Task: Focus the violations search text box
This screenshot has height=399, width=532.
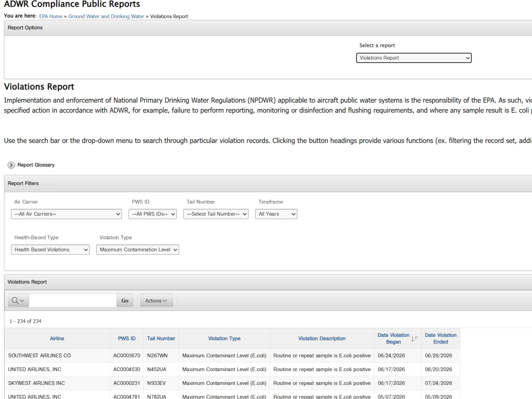Action: pos(73,301)
